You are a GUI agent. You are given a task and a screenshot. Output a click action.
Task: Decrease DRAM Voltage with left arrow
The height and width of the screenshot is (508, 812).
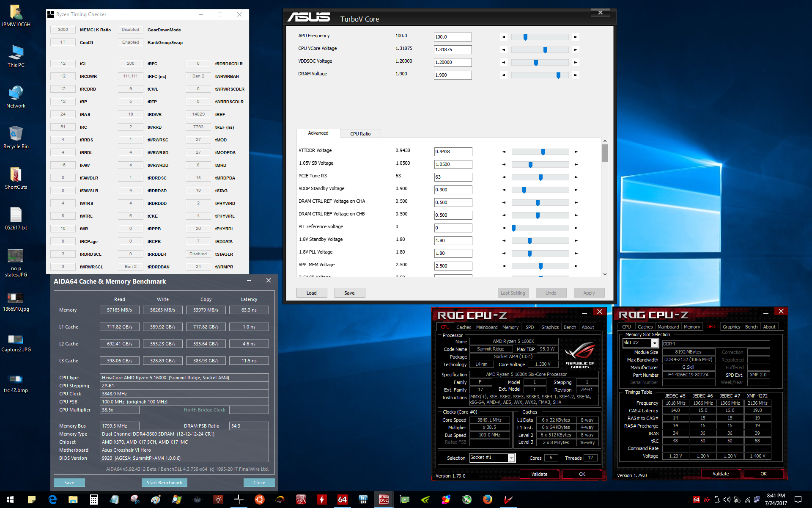pyautogui.click(x=503, y=75)
